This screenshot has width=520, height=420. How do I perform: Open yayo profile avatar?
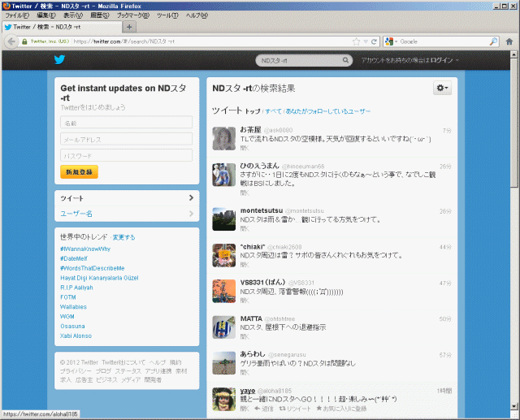(x=224, y=399)
